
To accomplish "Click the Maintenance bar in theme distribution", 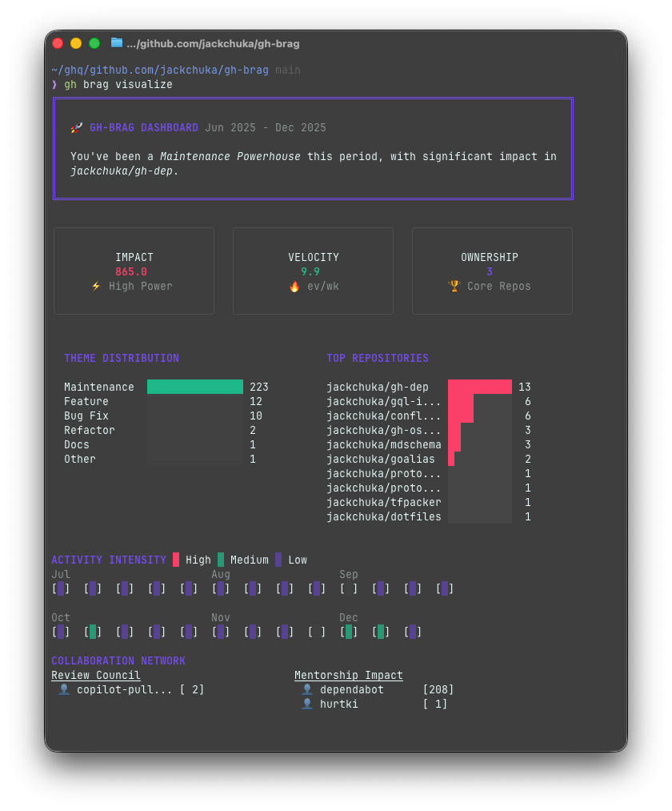I will point(194,387).
